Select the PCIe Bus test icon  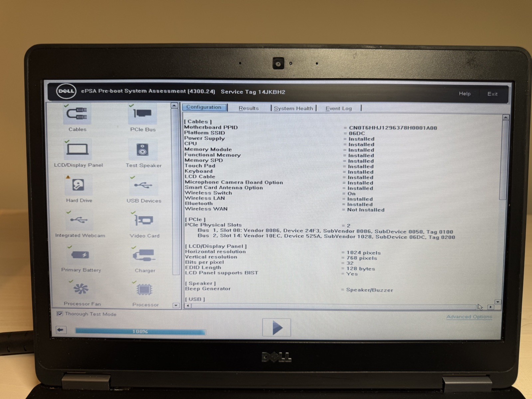tap(143, 114)
